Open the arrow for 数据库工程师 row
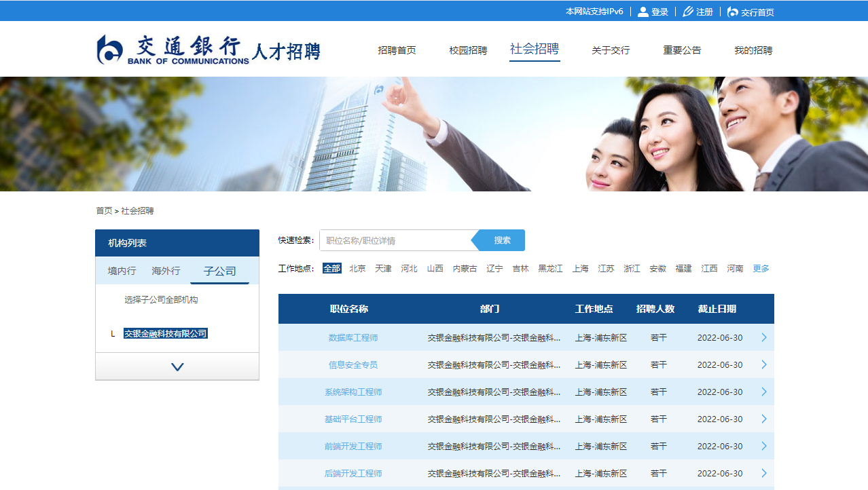This screenshot has height=490, width=868. click(x=764, y=337)
